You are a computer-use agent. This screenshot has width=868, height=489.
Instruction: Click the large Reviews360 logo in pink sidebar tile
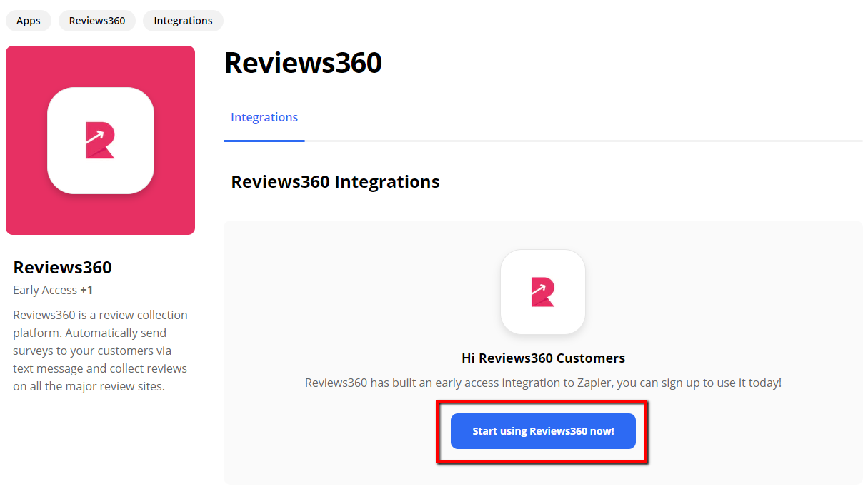(x=101, y=141)
